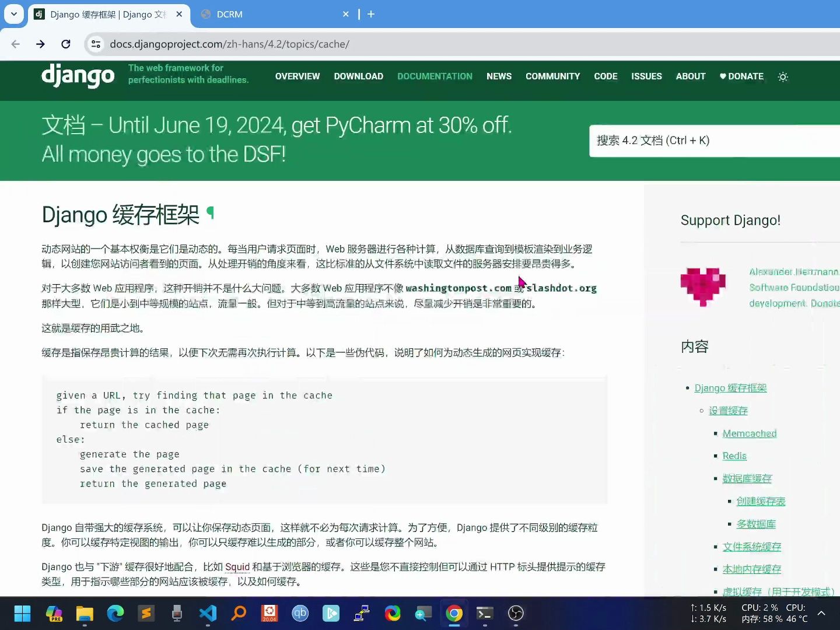Screen dimensions: 840x630
Task: Open Ubuntu 20.04 taskbar icon
Action: pyautogui.click(x=269, y=613)
